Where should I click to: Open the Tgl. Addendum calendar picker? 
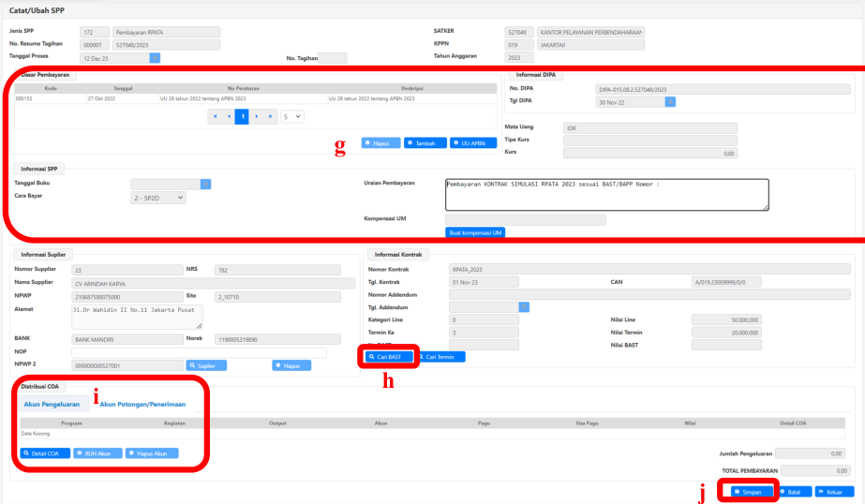click(524, 306)
